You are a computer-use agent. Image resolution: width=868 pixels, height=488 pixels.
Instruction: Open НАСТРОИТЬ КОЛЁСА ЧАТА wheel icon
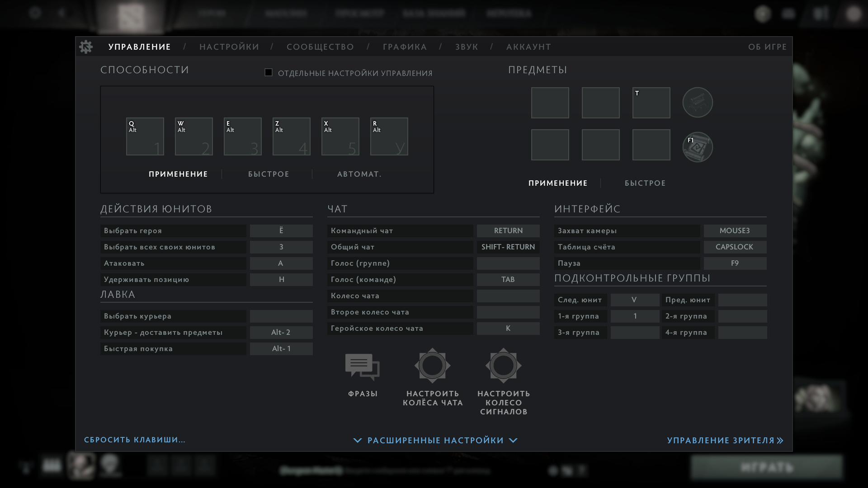433,366
